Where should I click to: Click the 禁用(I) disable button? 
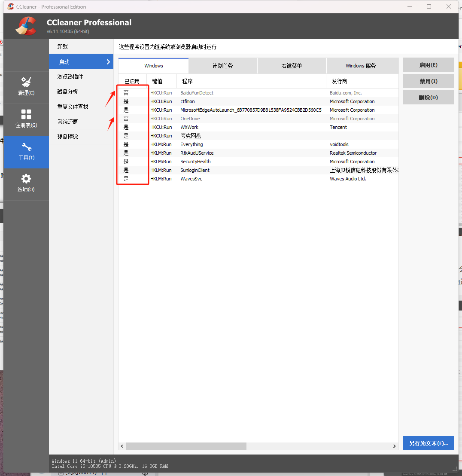(x=429, y=81)
